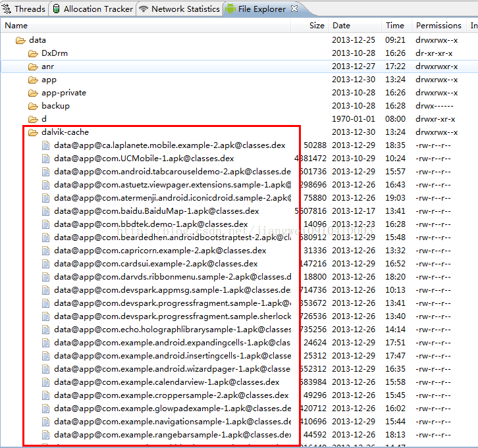Click the app folder icon
Viewport: 478px width, 448px height.
(33, 80)
